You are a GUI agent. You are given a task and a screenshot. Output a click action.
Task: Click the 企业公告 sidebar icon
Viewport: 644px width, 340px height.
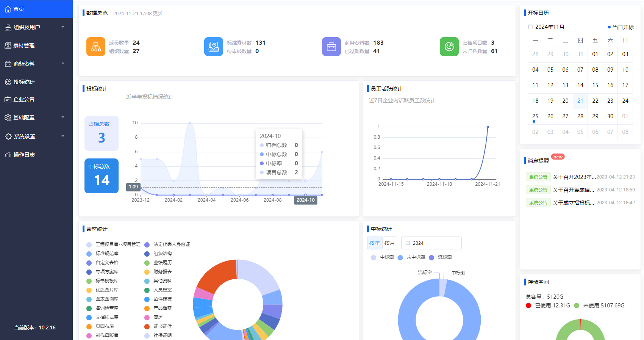click(x=8, y=99)
